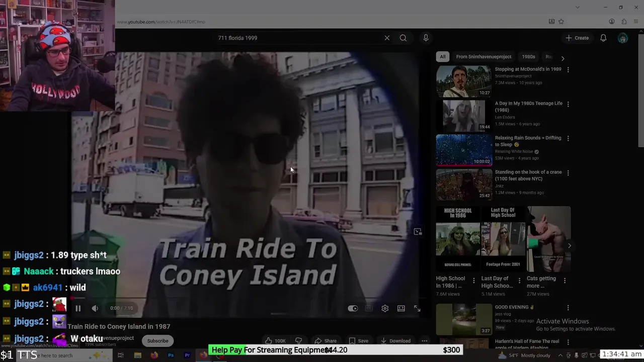Viewport: 644px width, 362px height.
Task: Click the magnifier search button
Action: coord(403,38)
